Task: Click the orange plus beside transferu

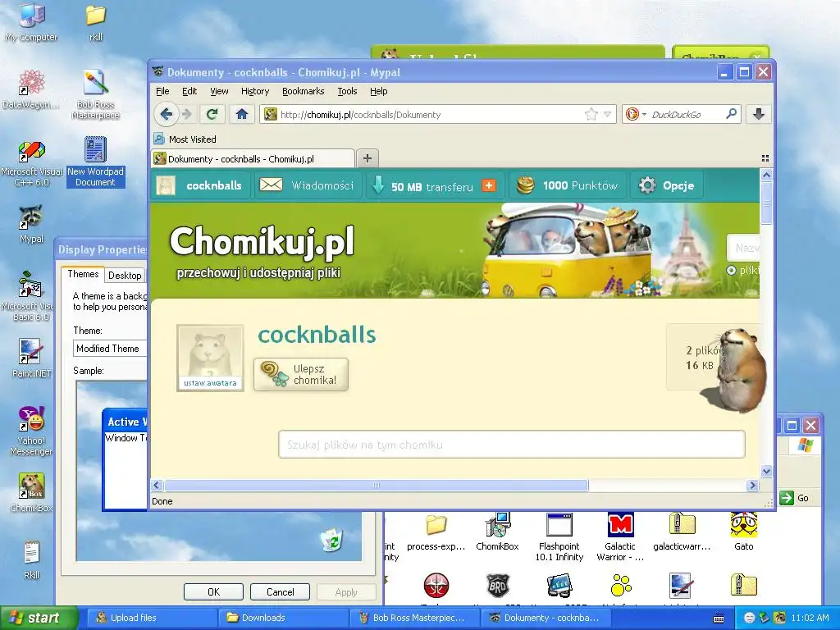Action: tap(489, 185)
